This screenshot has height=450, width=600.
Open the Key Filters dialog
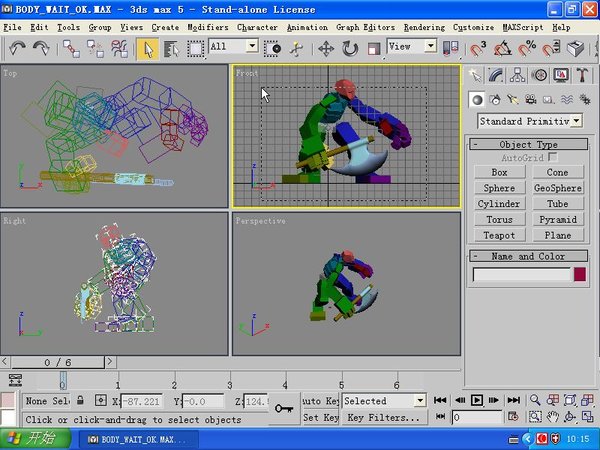click(x=383, y=418)
